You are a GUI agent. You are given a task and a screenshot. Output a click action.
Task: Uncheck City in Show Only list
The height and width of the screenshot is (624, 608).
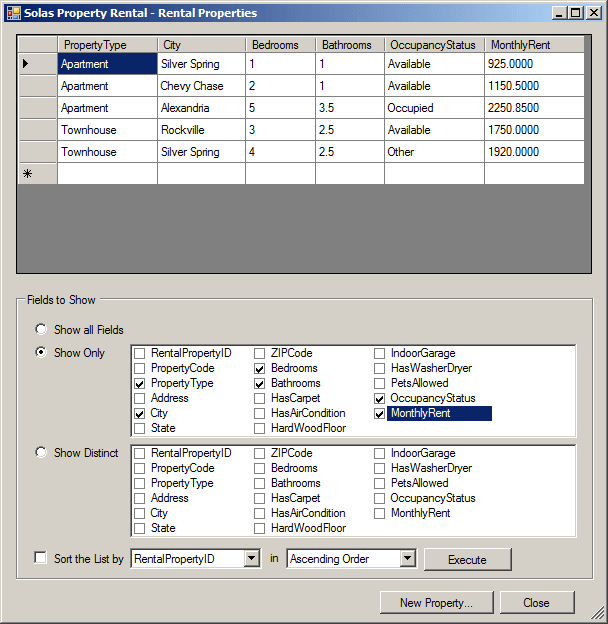point(139,413)
